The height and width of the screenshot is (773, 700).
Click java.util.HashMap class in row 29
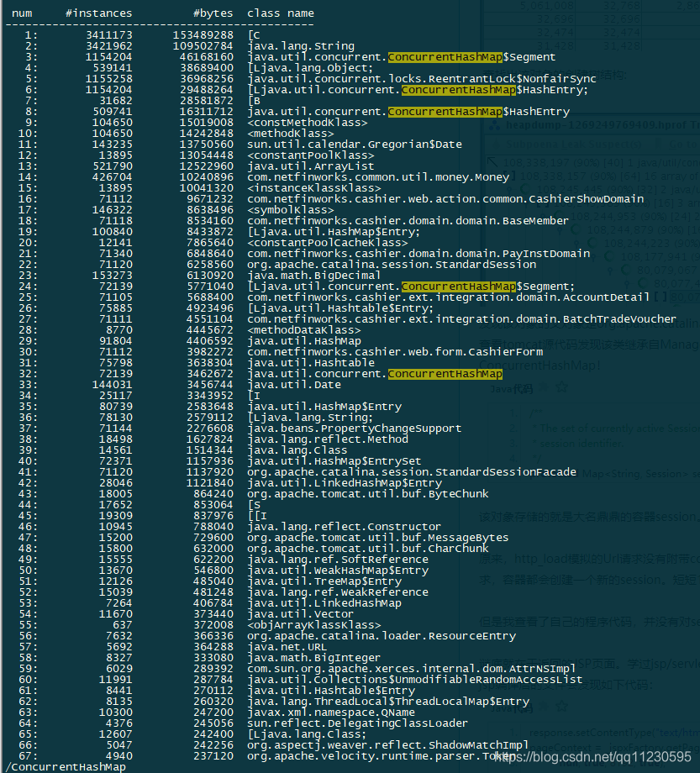click(304, 341)
